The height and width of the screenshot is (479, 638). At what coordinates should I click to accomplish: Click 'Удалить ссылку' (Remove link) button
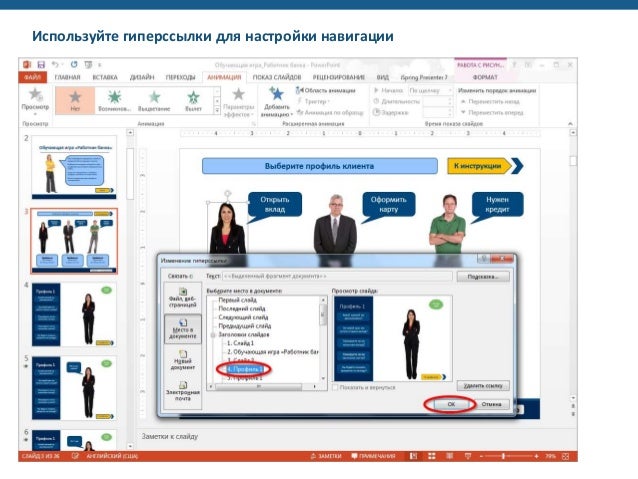click(483, 385)
